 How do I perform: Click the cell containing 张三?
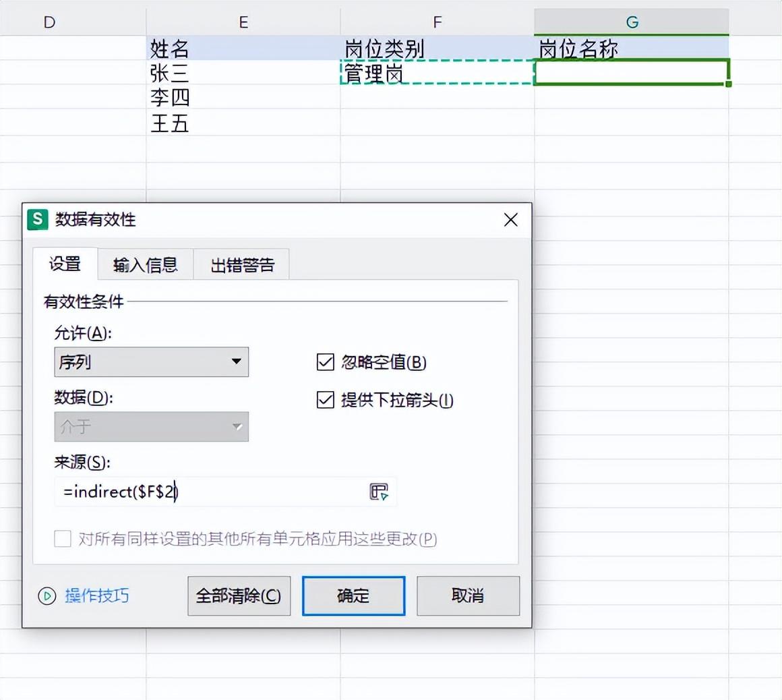(x=243, y=73)
